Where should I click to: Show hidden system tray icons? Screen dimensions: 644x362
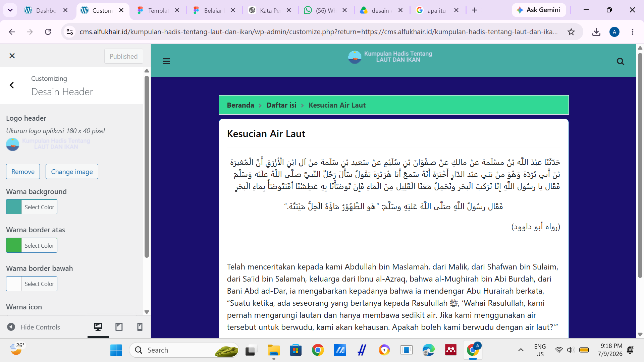click(x=521, y=350)
